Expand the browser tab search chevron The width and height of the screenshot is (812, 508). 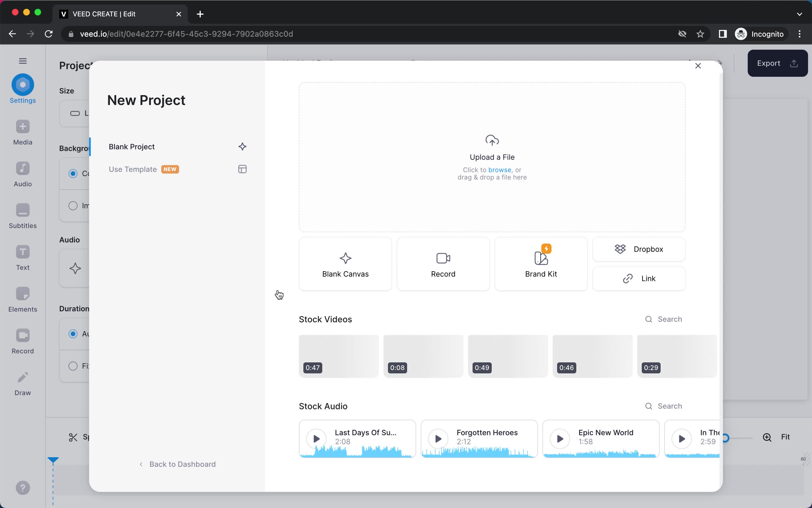coord(800,14)
